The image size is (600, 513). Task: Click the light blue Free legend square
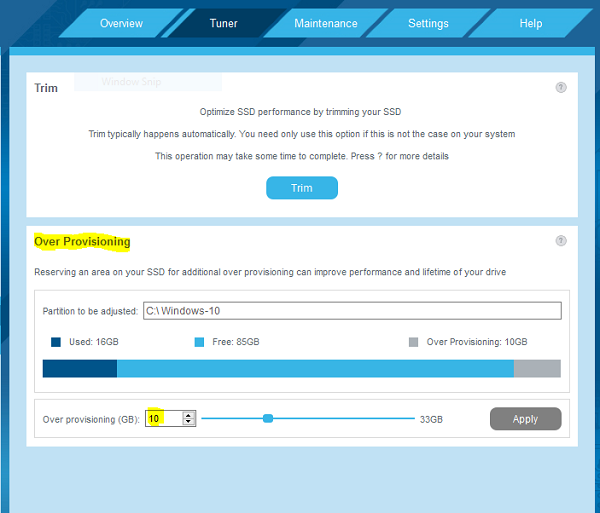coord(199,342)
